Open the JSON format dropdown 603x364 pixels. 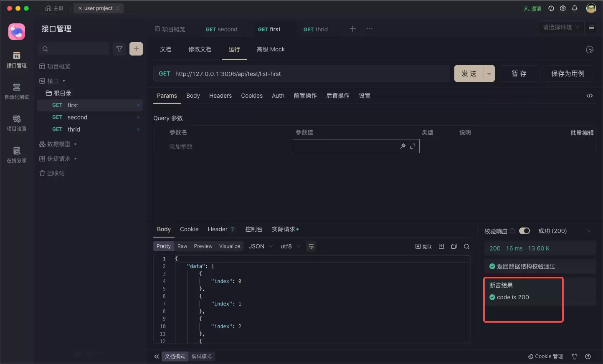[261, 246]
